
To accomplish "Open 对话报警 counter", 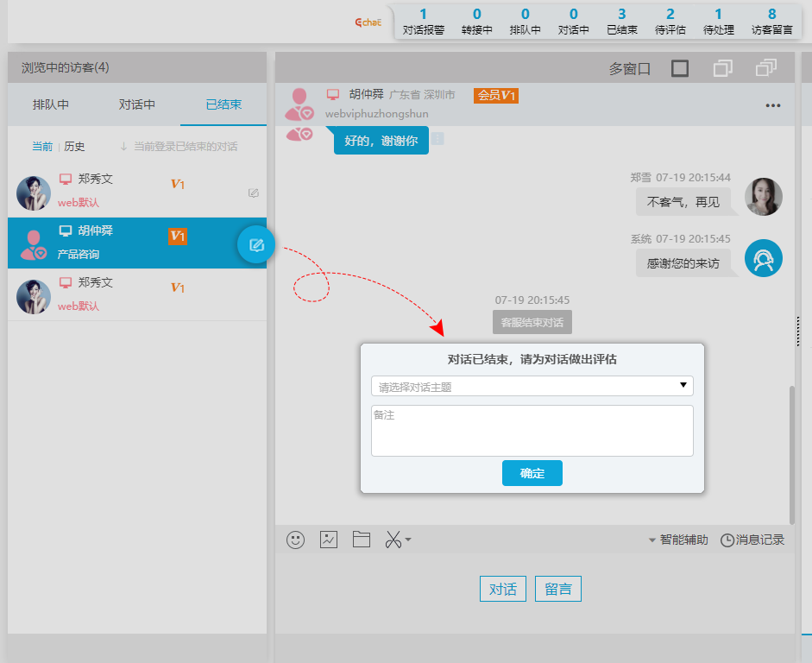I will [424, 22].
